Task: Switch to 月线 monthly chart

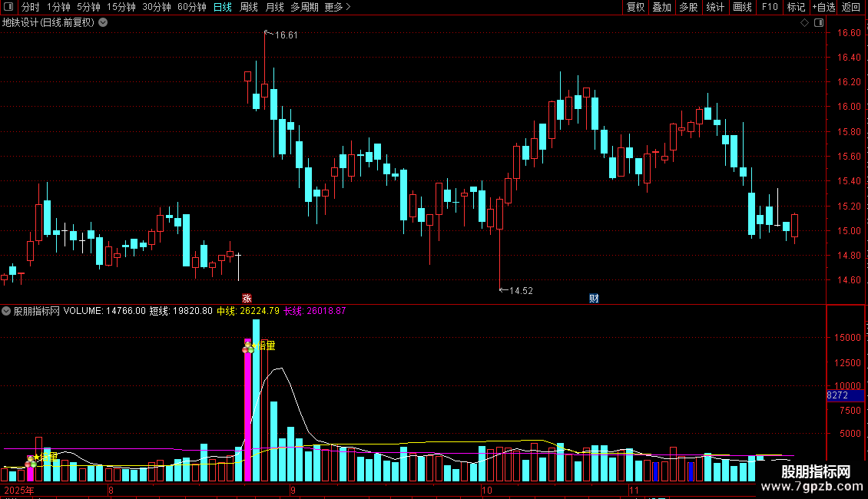Action: coord(274,7)
